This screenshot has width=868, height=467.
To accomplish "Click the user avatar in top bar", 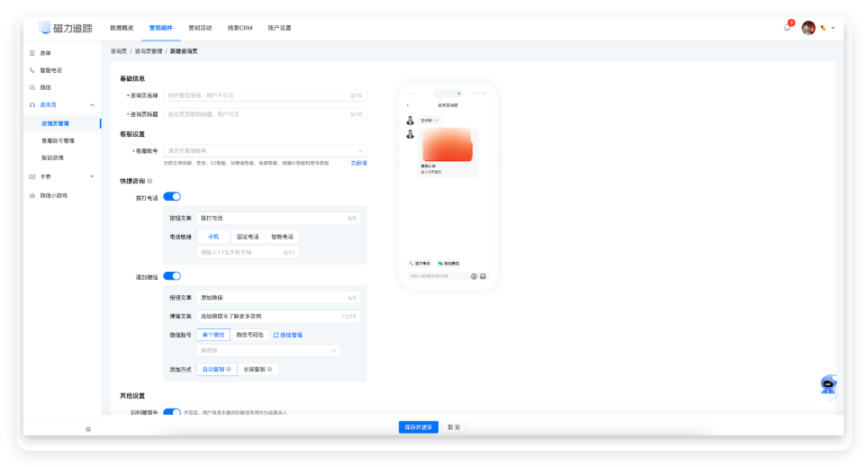I will [x=809, y=28].
